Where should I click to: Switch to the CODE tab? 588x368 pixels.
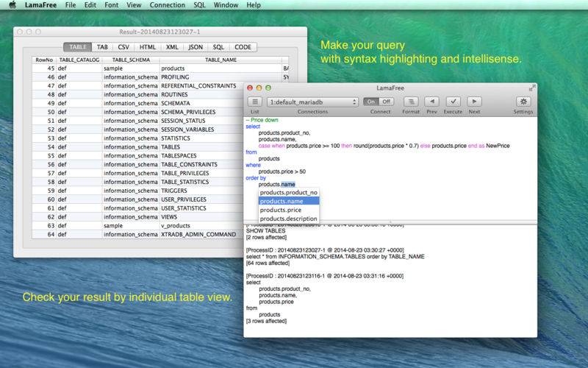[243, 47]
